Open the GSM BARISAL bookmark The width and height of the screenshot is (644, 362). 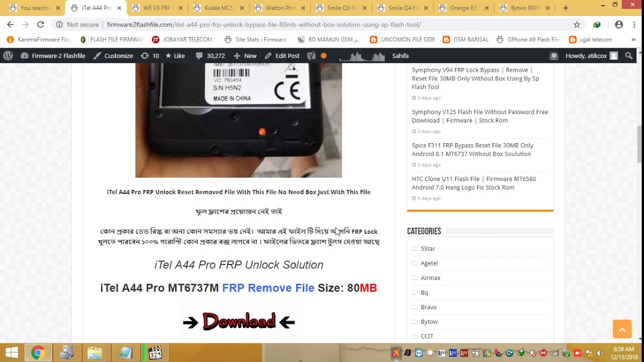coord(465,39)
